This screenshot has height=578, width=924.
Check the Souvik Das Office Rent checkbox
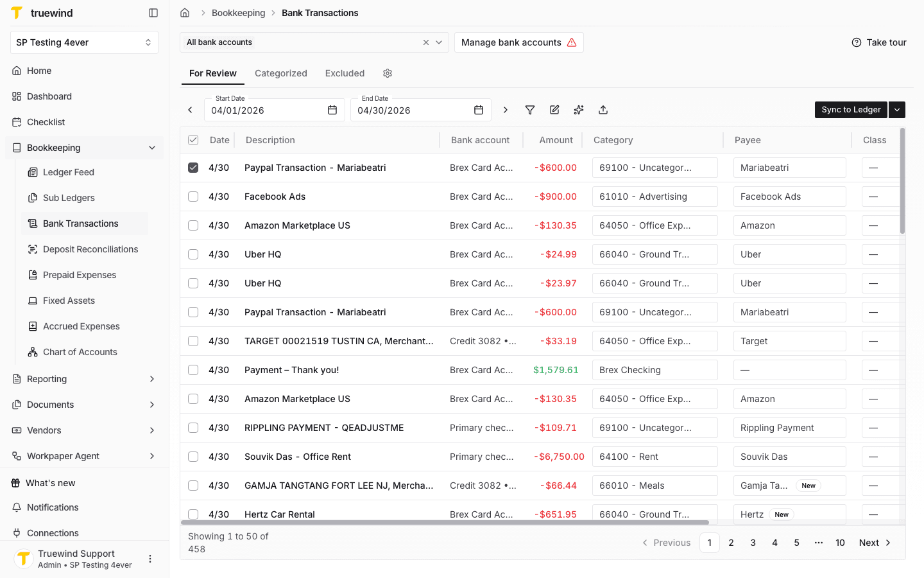(193, 457)
